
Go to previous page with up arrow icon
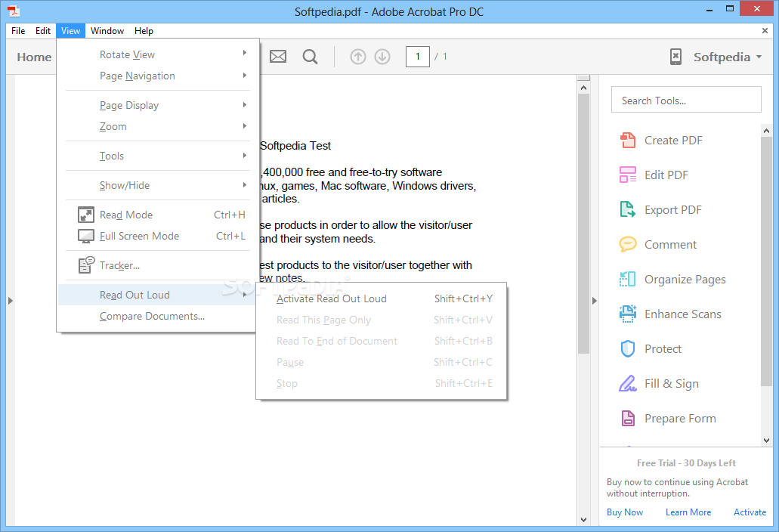pos(357,57)
